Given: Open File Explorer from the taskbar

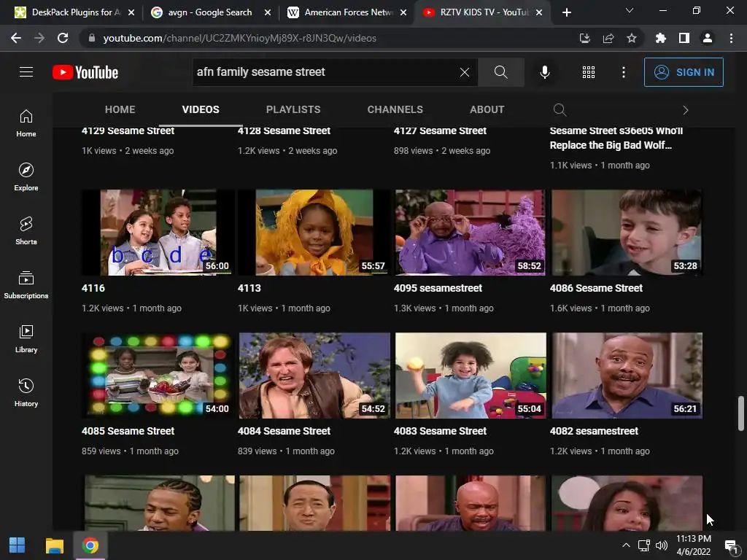Looking at the screenshot, I should (54, 545).
